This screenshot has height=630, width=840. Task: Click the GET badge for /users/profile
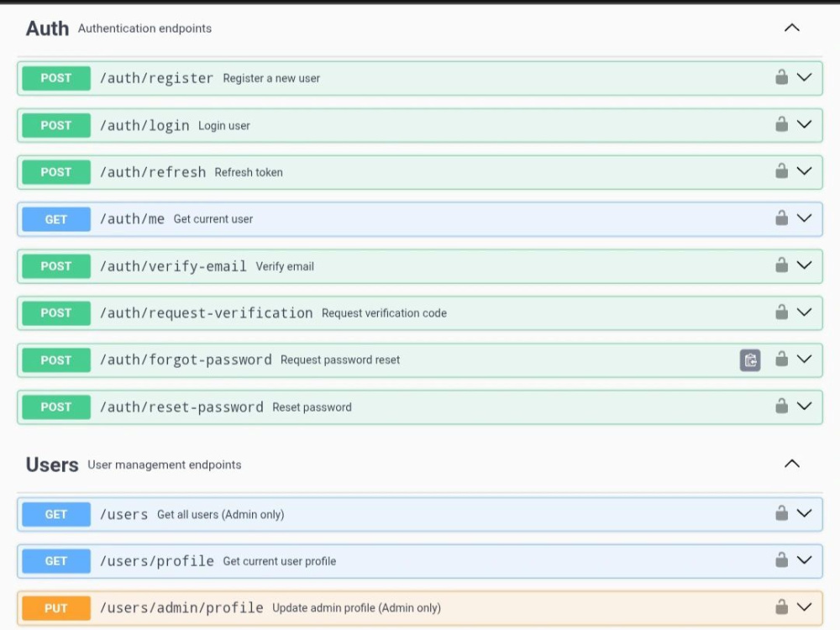tap(56, 561)
